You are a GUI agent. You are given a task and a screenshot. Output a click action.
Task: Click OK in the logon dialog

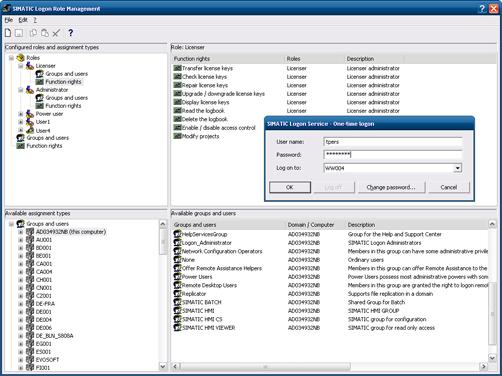pyautogui.click(x=290, y=187)
